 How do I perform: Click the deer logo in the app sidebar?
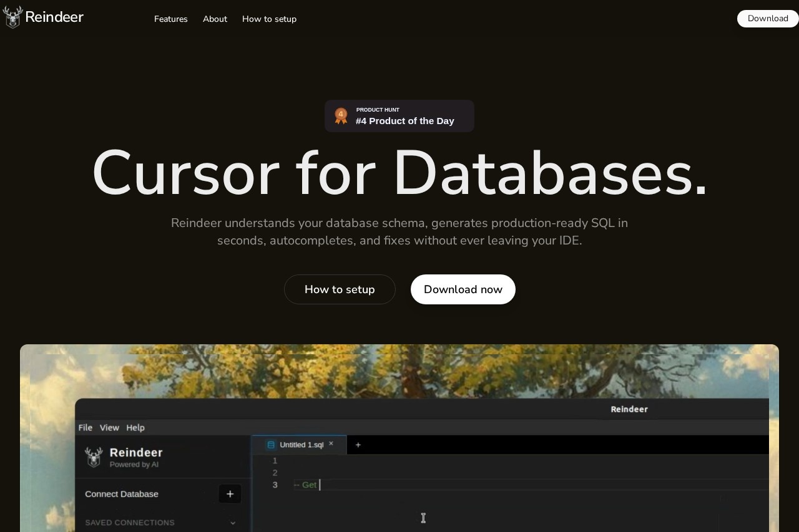[94, 457]
